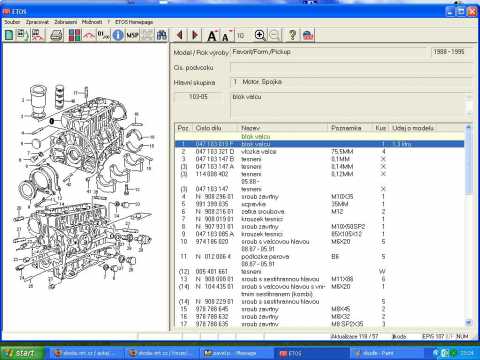Zoom in with magnifier plus icon
The width and height of the screenshot is (480, 360).
(260, 35)
